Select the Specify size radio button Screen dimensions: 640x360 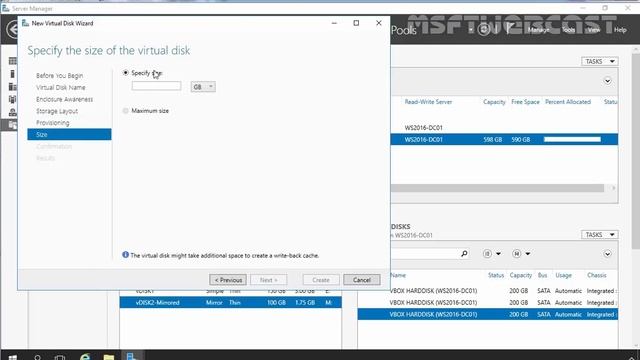pyautogui.click(x=126, y=73)
